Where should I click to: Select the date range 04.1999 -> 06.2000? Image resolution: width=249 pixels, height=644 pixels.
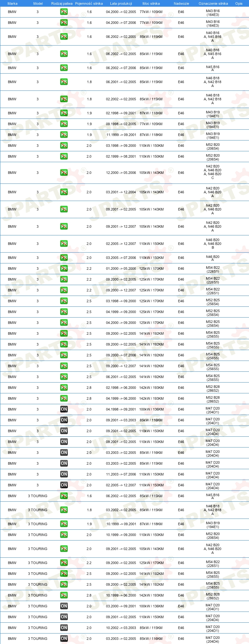[x=121, y=398]
